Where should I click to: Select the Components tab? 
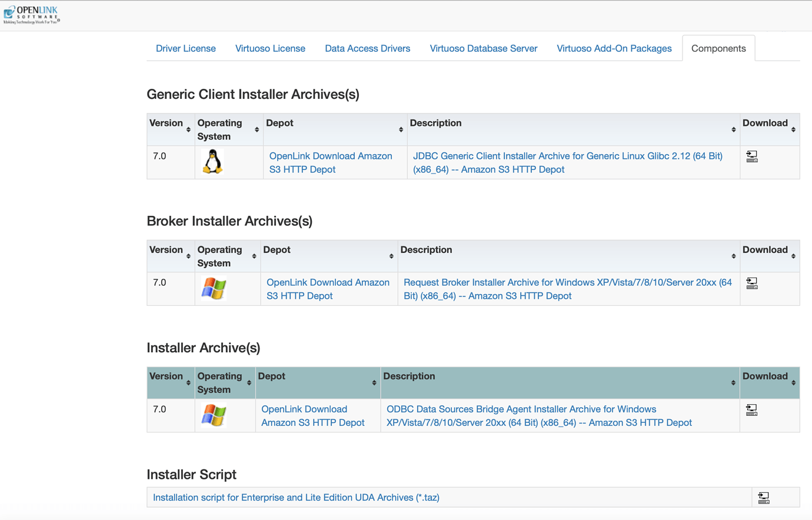(718, 48)
